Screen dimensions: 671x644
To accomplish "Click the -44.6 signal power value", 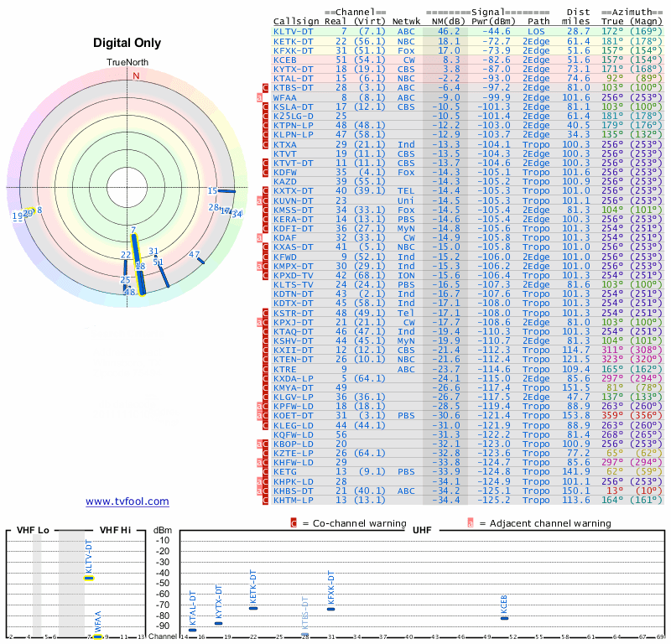I will tap(497, 32).
